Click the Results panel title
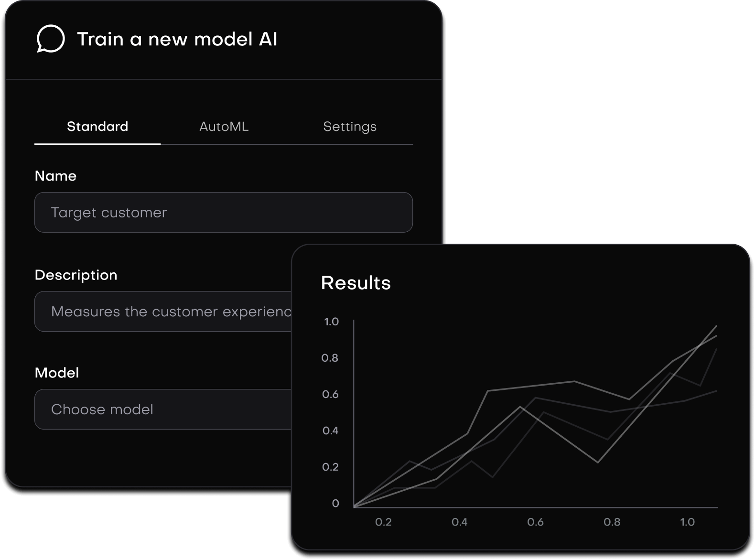The width and height of the screenshot is (755, 560). tap(356, 282)
